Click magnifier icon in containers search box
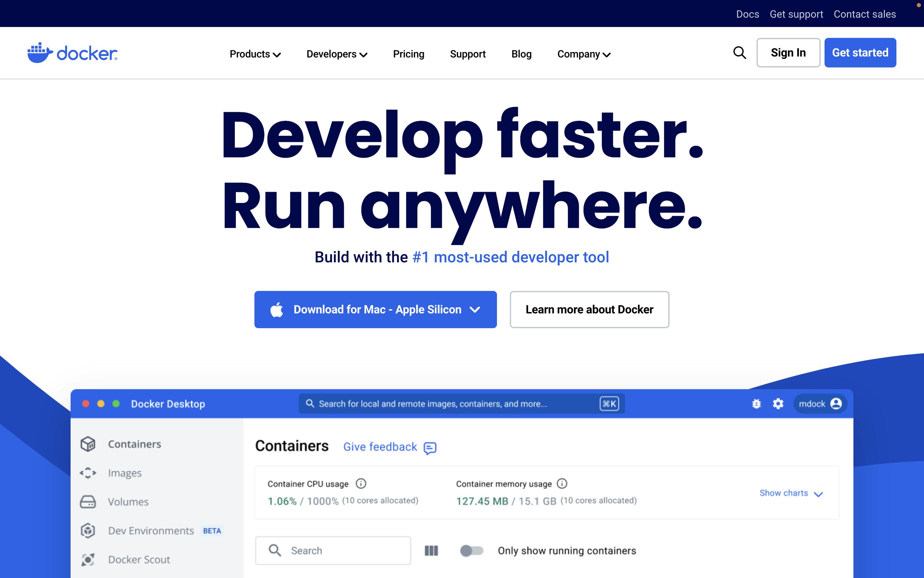Viewport: 924px width, 578px height. click(275, 550)
